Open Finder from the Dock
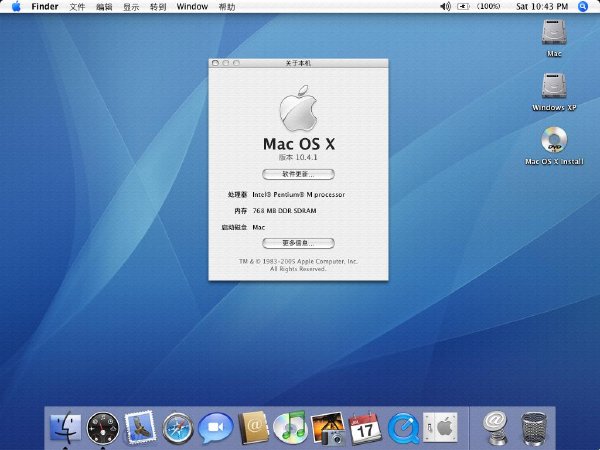The image size is (600, 450). pyautogui.click(x=65, y=427)
